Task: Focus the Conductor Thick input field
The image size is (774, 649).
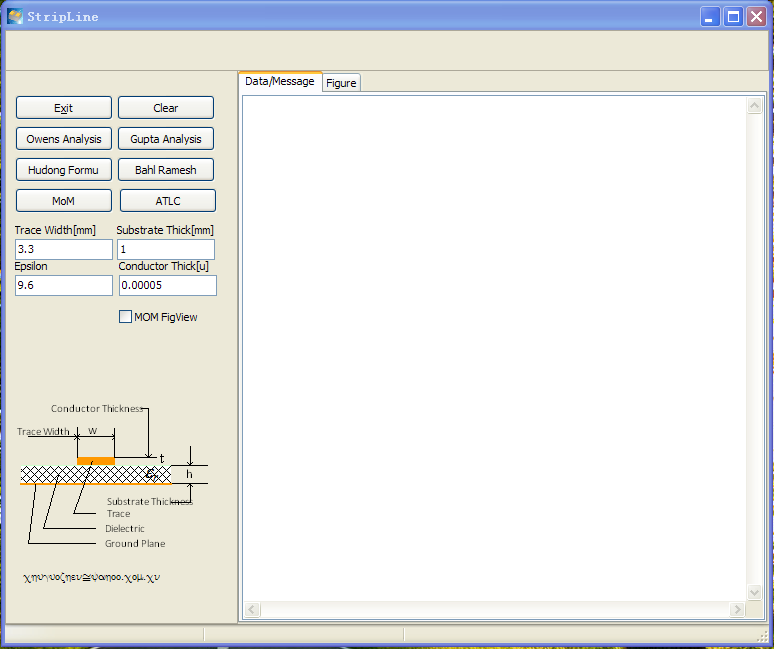Action: point(168,285)
